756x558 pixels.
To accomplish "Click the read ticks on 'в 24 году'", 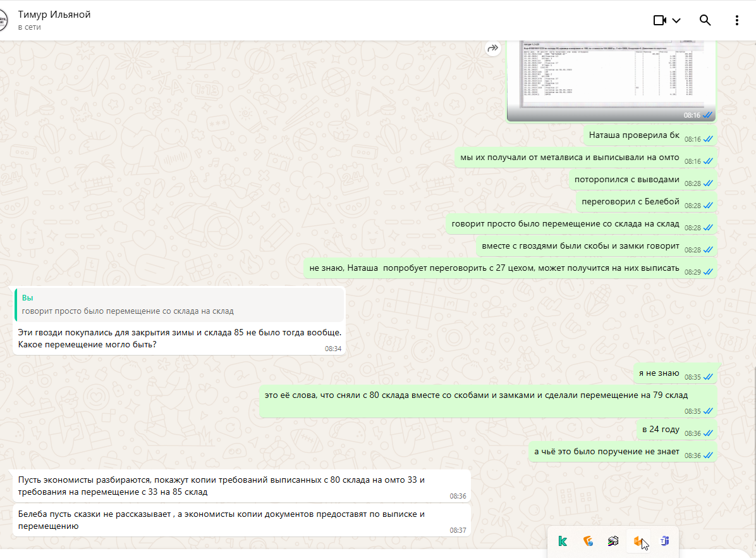I will 708,433.
